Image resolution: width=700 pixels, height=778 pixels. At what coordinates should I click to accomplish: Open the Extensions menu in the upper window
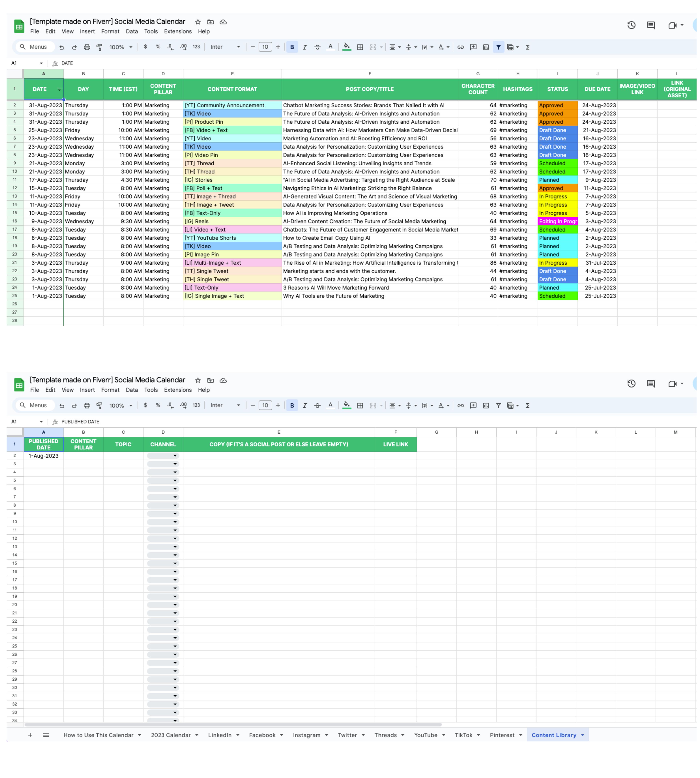coord(178,32)
